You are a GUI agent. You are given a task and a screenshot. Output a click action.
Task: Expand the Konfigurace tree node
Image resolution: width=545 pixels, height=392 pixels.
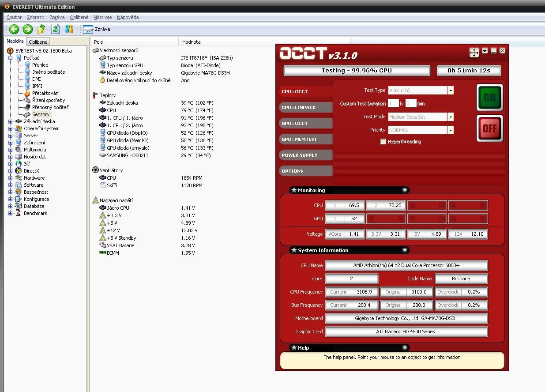[x=10, y=199]
